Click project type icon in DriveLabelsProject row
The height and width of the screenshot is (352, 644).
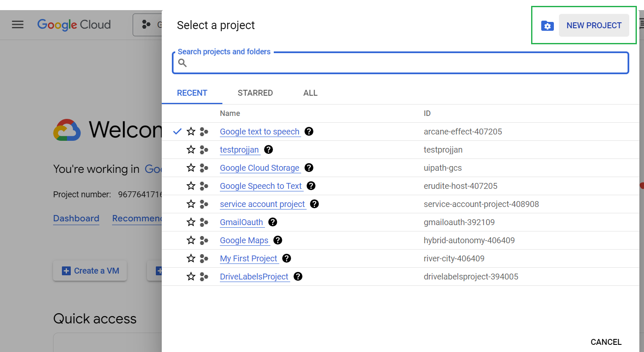coord(204,277)
